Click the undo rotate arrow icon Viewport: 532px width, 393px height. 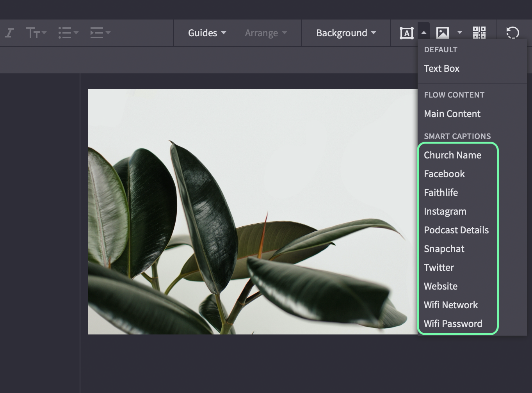pyautogui.click(x=512, y=33)
